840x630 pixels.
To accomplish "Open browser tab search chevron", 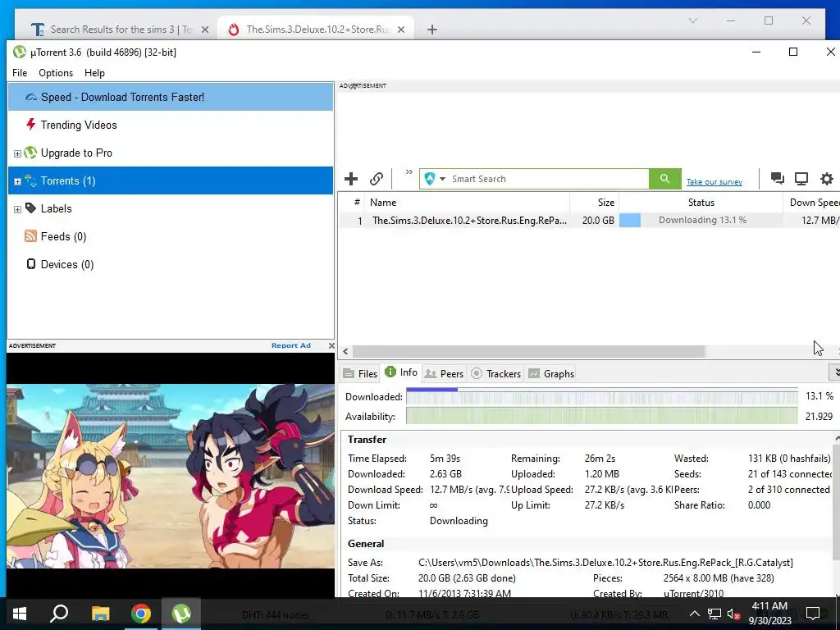I will click(692, 21).
